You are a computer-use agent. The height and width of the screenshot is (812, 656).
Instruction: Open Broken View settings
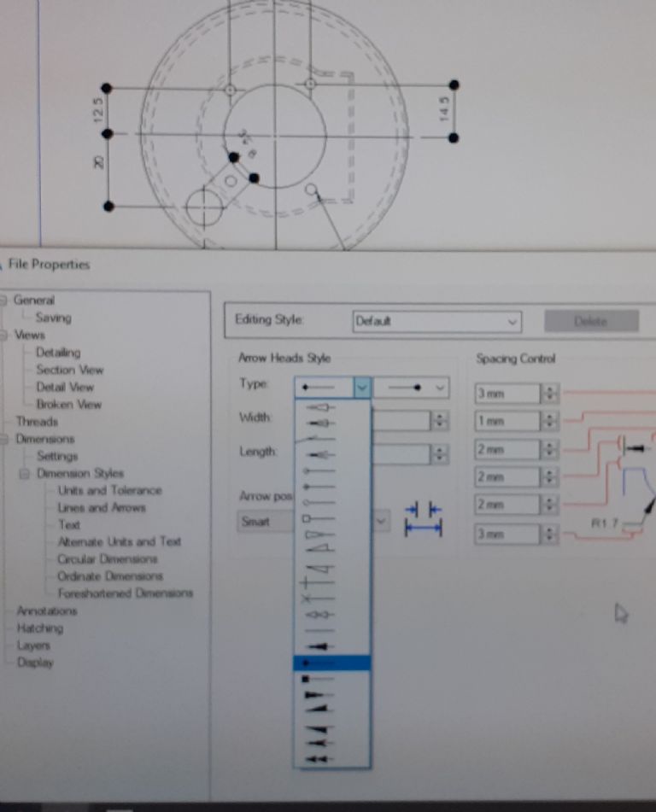tap(69, 405)
